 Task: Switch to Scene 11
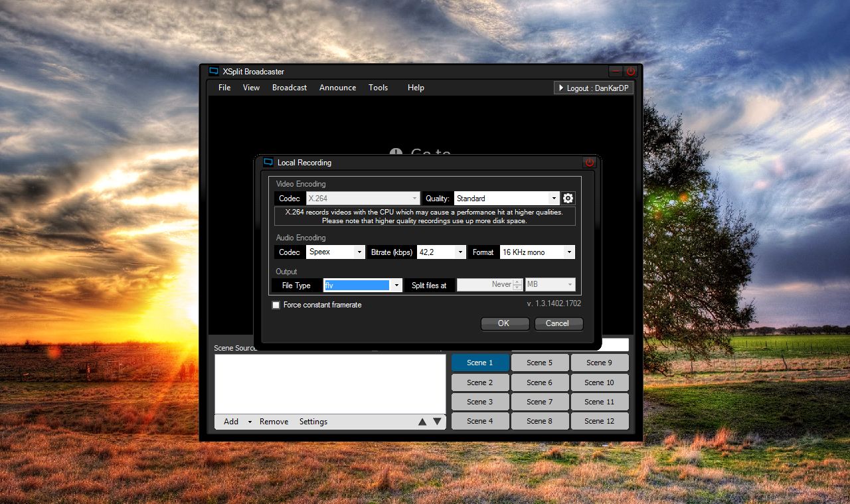click(600, 402)
